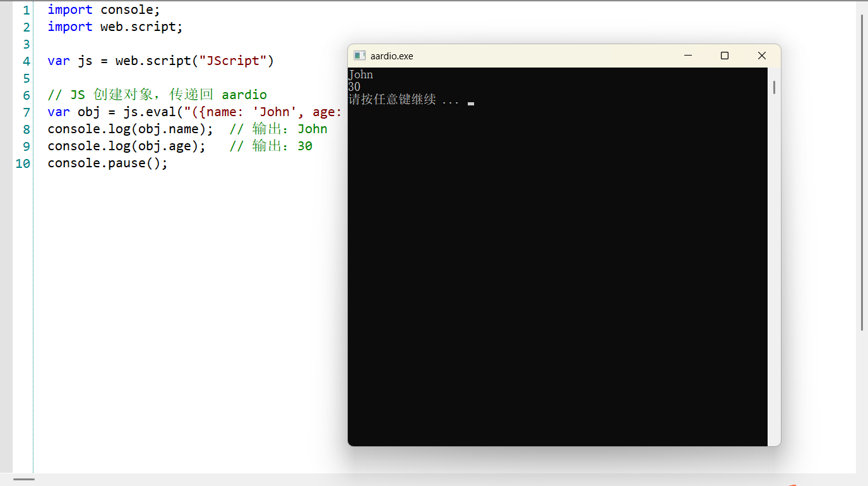Click line number 8 in gutter
This screenshot has width=868, height=486.
[x=26, y=129]
